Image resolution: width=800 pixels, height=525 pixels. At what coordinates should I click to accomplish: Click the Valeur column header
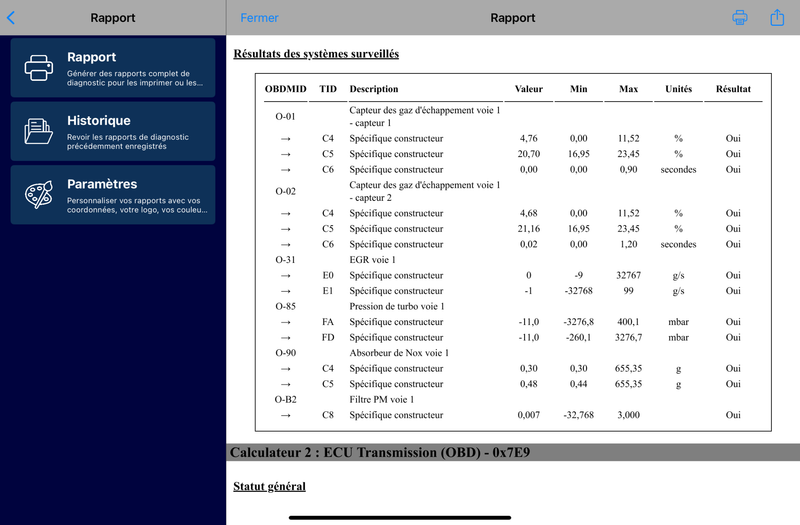coord(529,89)
